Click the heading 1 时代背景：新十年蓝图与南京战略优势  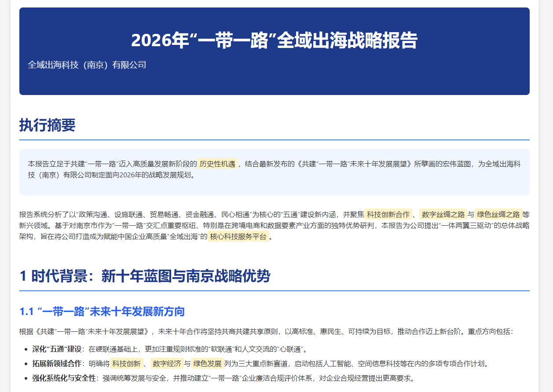(x=145, y=276)
